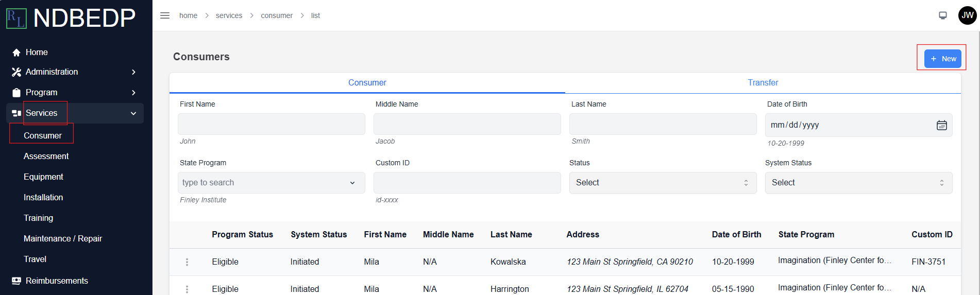Expand the Program menu chevron
The width and height of the screenshot is (980, 295).
coord(133,93)
